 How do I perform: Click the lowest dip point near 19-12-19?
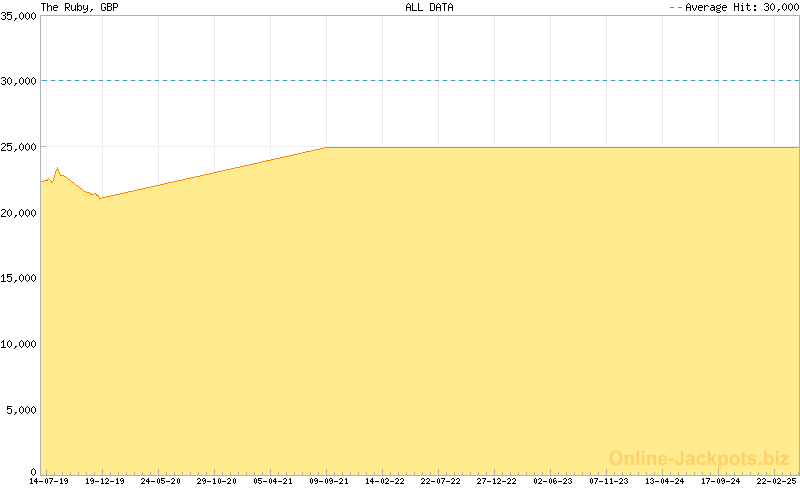[x=100, y=198]
